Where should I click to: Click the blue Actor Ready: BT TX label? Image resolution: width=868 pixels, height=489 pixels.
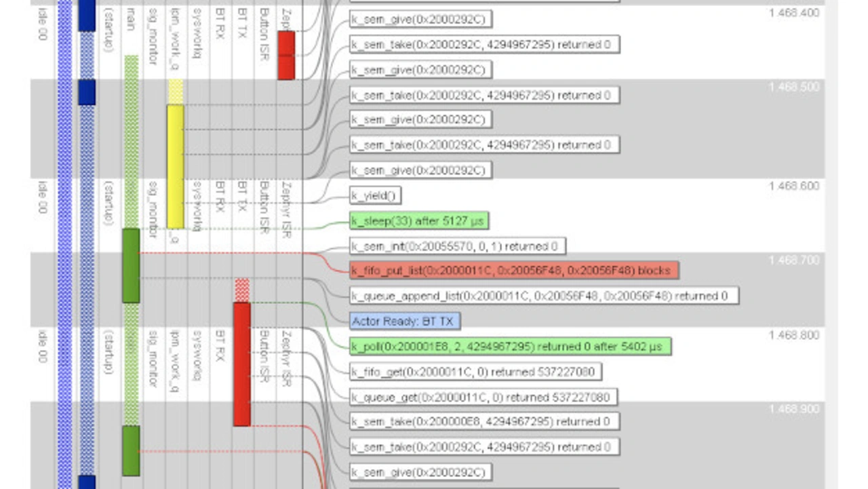coord(405,321)
